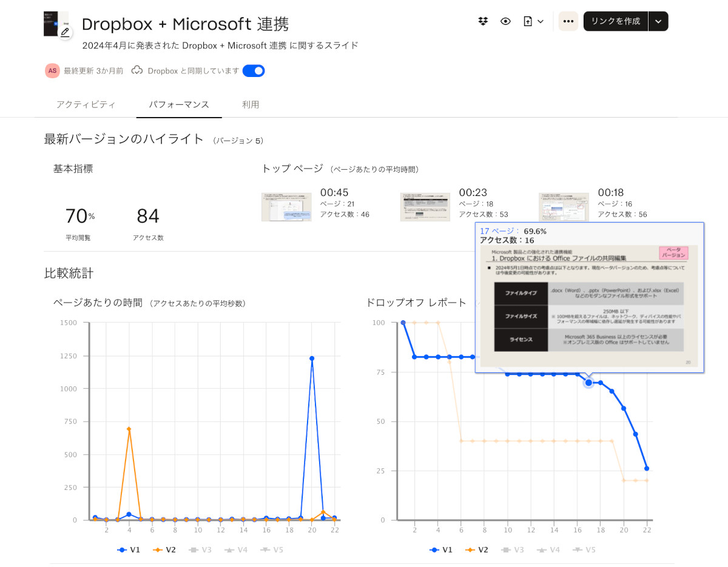
Task: Click the slide description subtitle text
Action: point(221,45)
